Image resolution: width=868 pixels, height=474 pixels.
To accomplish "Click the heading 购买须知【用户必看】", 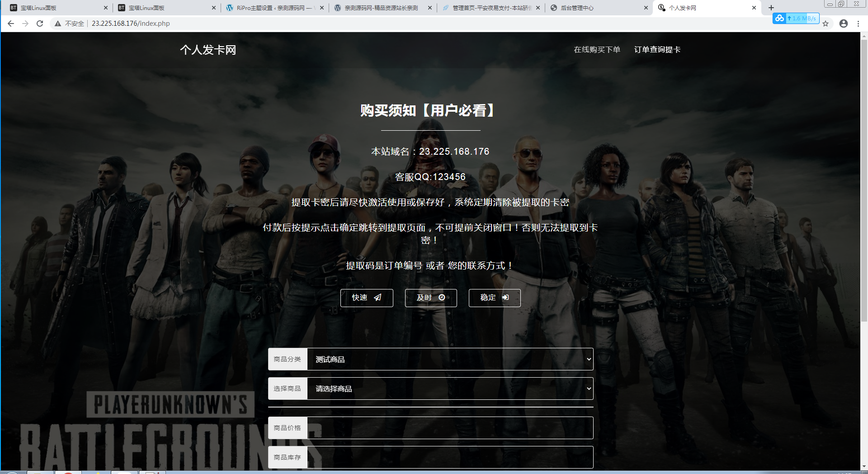I will click(x=430, y=110).
